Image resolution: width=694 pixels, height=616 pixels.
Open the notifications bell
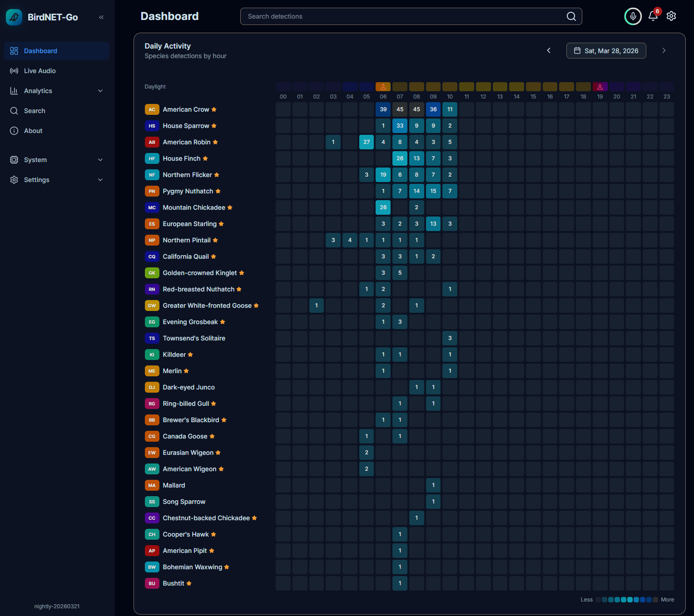(653, 16)
